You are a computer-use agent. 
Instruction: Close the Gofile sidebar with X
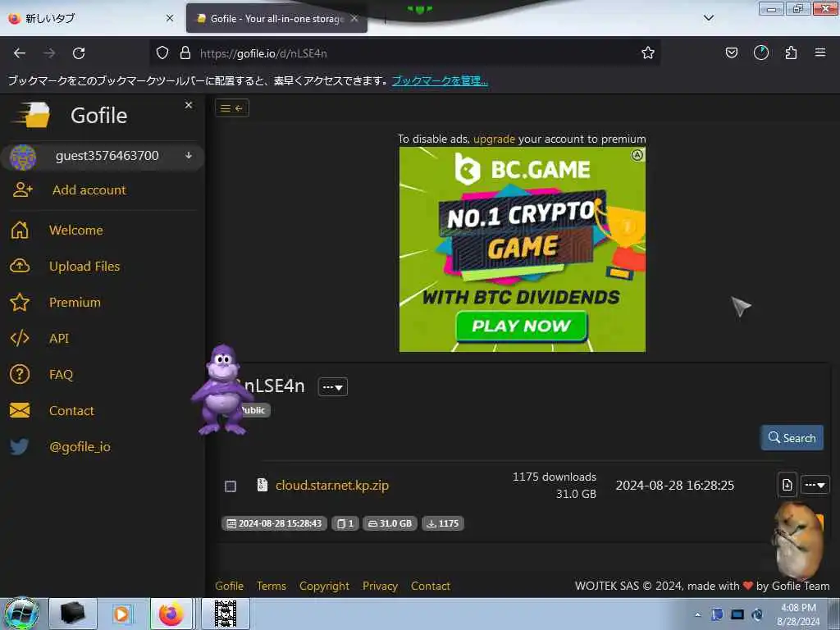[x=189, y=105]
